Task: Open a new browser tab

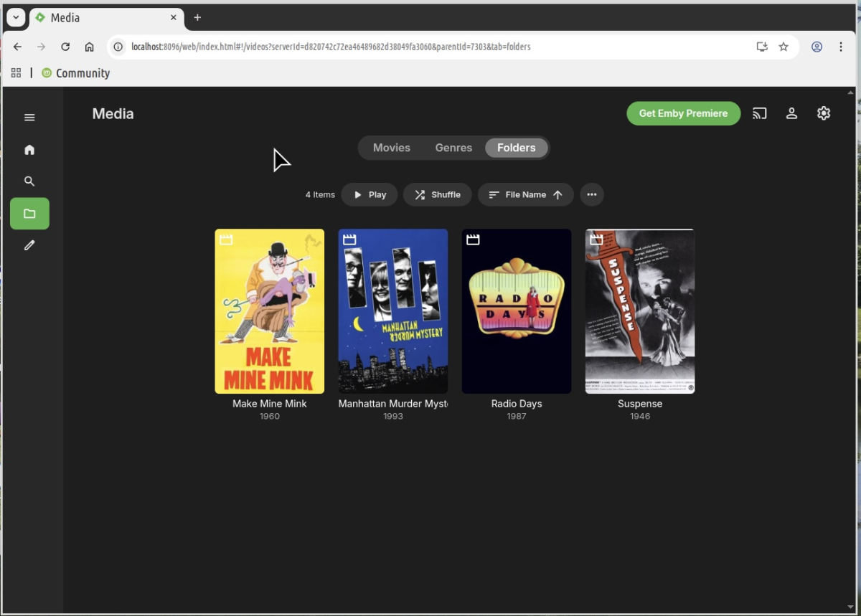Action: 197,17
